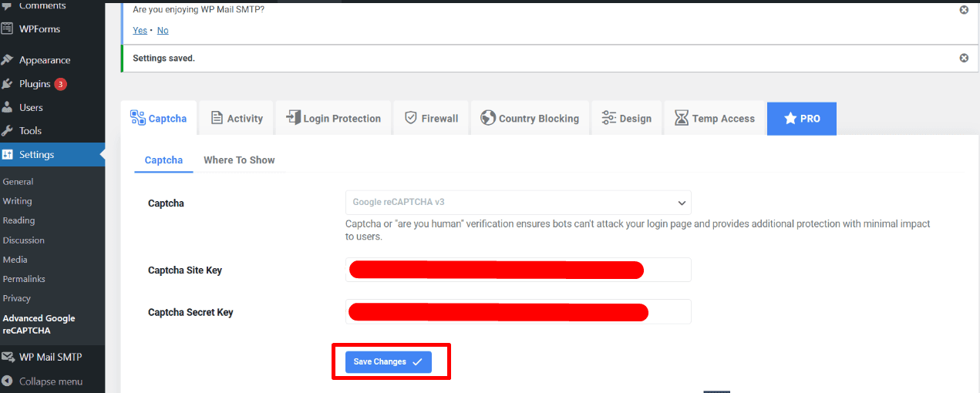Screen dimensions: 980x393
Task: Open Media settings in the sidebar
Action: click(x=15, y=260)
